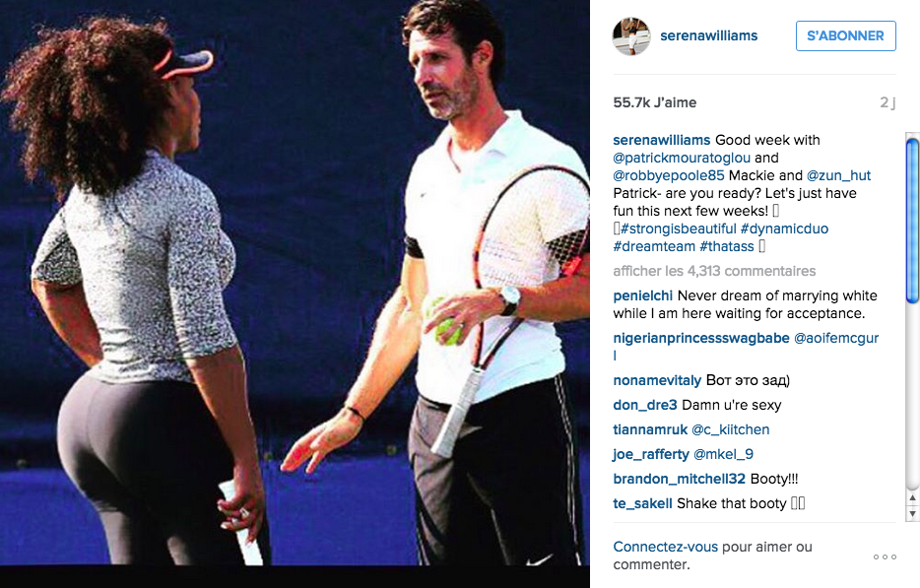Open the brandon_mitchell32 commenter profile
The width and height of the screenshot is (920, 588).
(680, 479)
